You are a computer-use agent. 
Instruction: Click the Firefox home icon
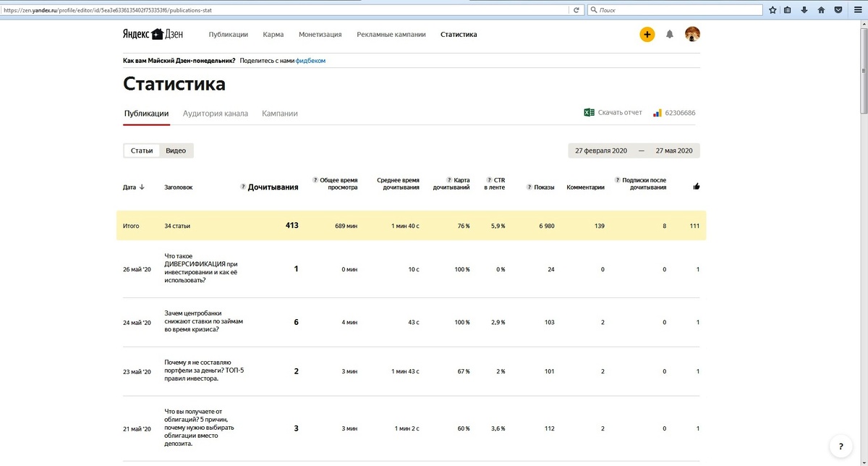821,10
